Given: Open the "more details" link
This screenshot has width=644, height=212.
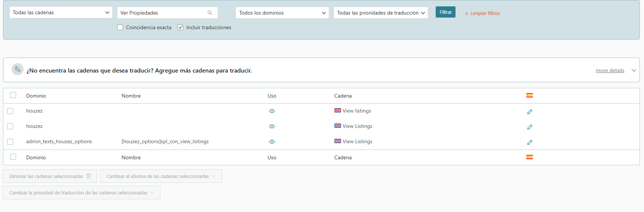Looking at the screenshot, I should tap(610, 70).
